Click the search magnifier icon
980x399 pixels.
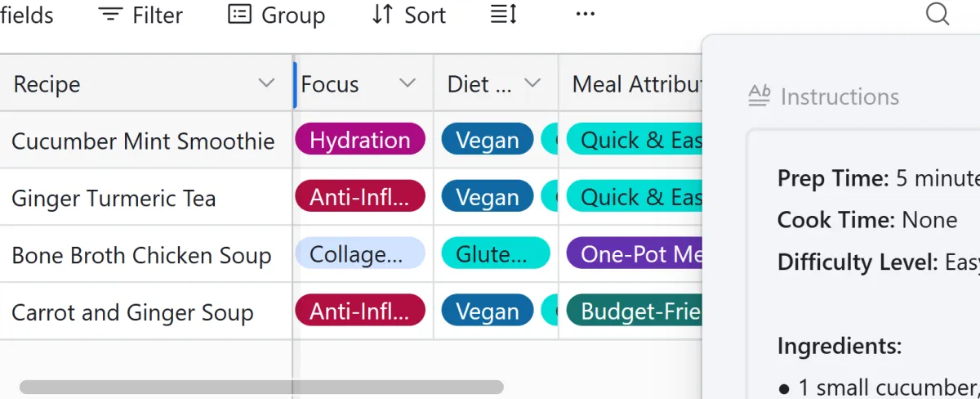tap(938, 14)
